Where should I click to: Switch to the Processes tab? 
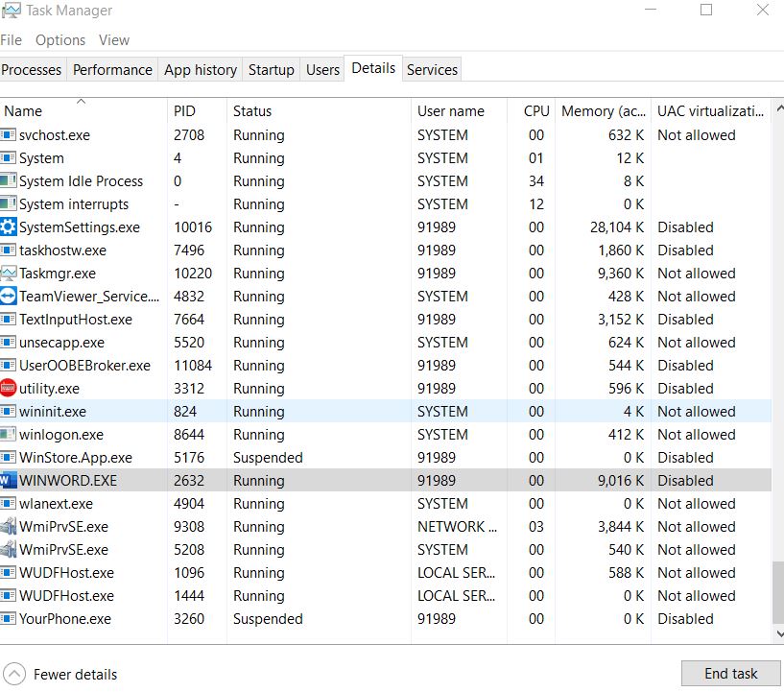[x=32, y=69]
